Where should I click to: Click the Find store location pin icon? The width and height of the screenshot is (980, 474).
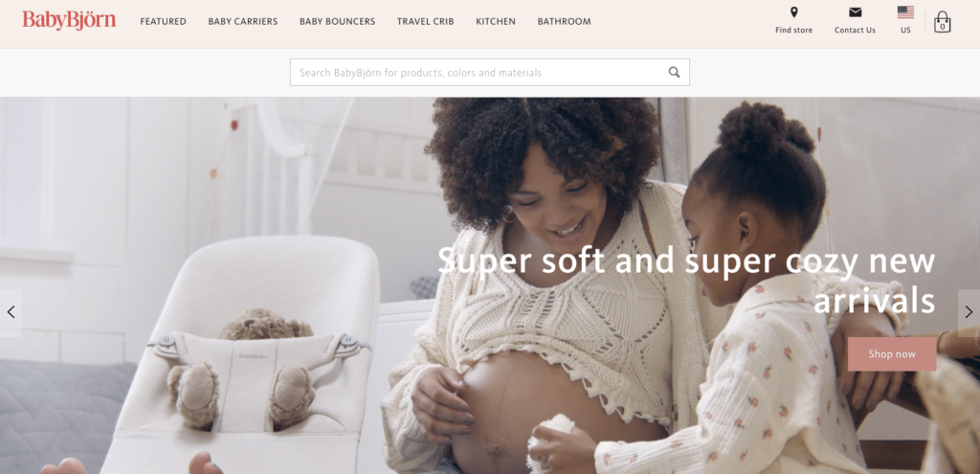(x=793, y=11)
